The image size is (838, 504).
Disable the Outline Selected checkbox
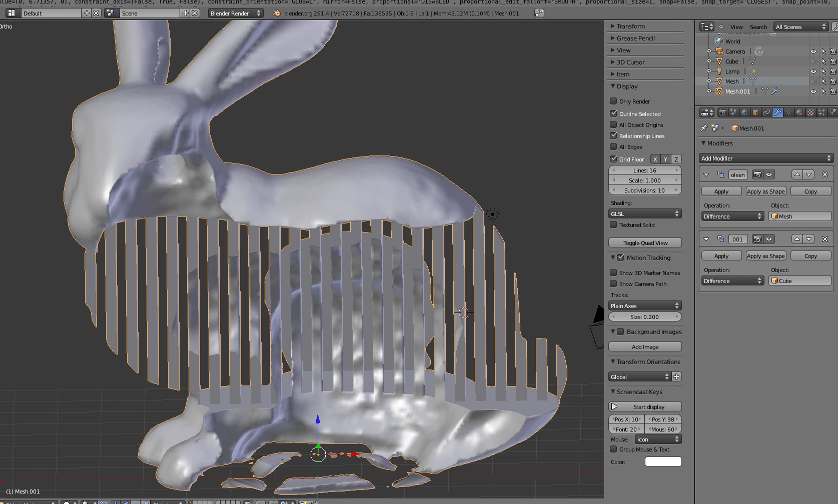pos(613,113)
